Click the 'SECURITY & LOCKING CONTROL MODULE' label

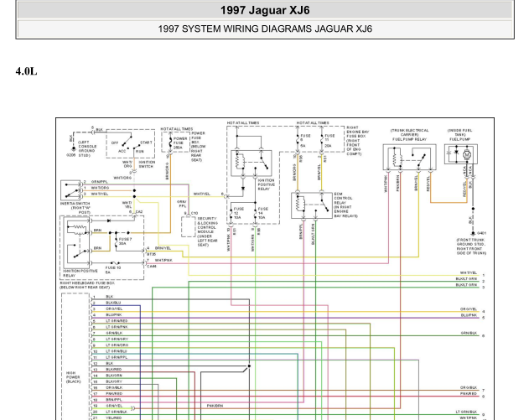[207, 226]
